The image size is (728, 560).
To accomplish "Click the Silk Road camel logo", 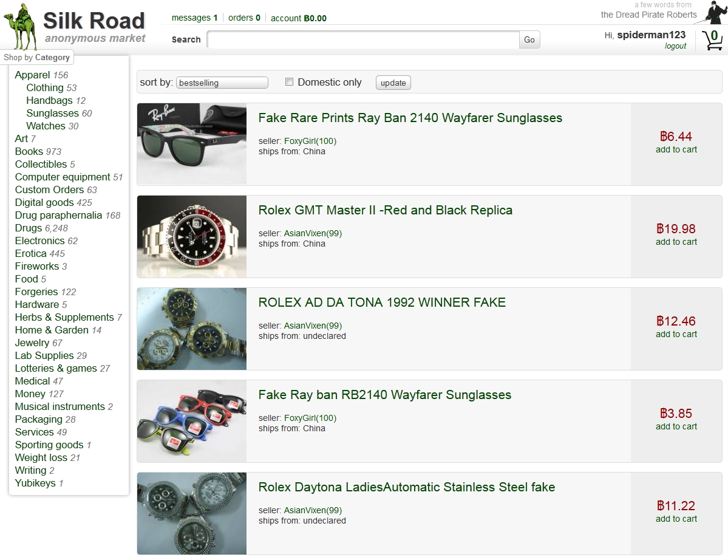I will pos(21,27).
